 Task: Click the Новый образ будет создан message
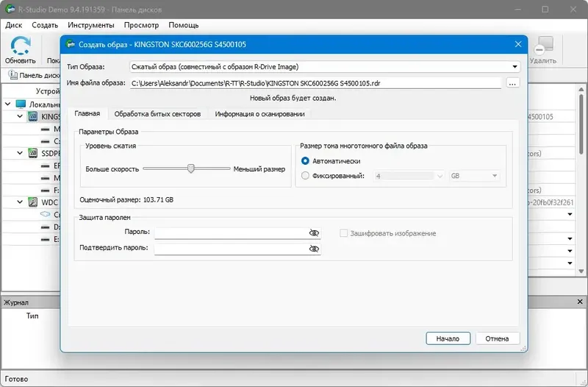click(x=293, y=98)
